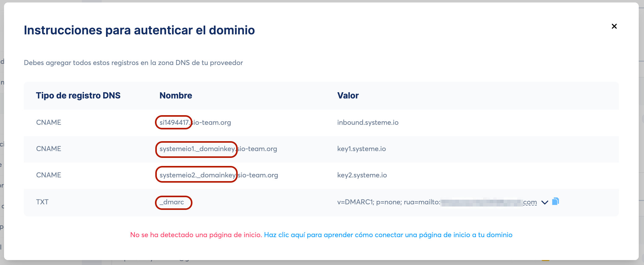Expand the full DMARC value with chevron
The height and width of the screenshot is (265, 644).
545,202
